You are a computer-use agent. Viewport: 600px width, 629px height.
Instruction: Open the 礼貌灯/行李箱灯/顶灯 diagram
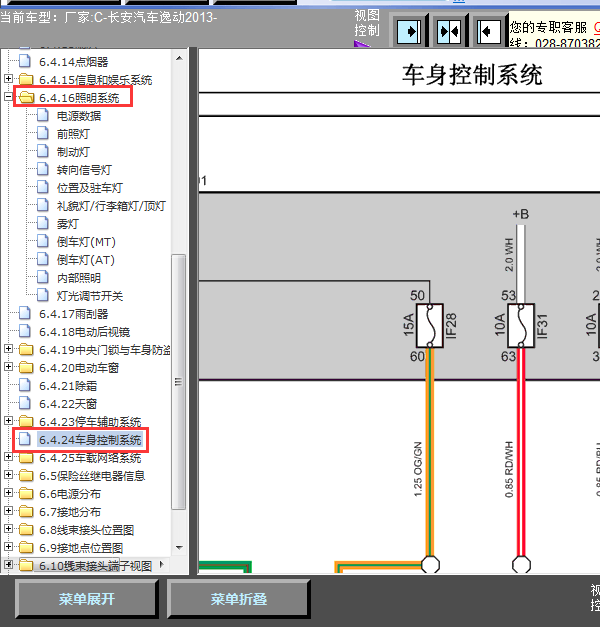point(111,206)
